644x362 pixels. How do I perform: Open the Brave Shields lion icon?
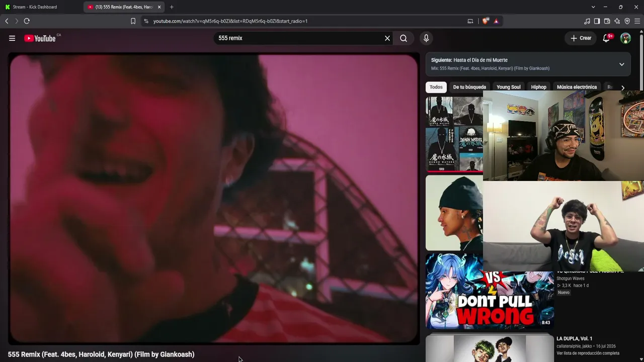pos(485,21)
